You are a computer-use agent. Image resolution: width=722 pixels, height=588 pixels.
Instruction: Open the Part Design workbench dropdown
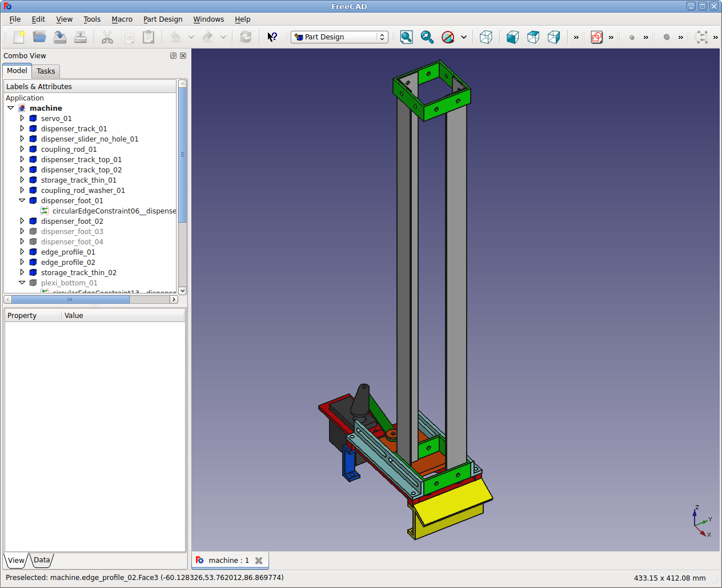point(339,37)
